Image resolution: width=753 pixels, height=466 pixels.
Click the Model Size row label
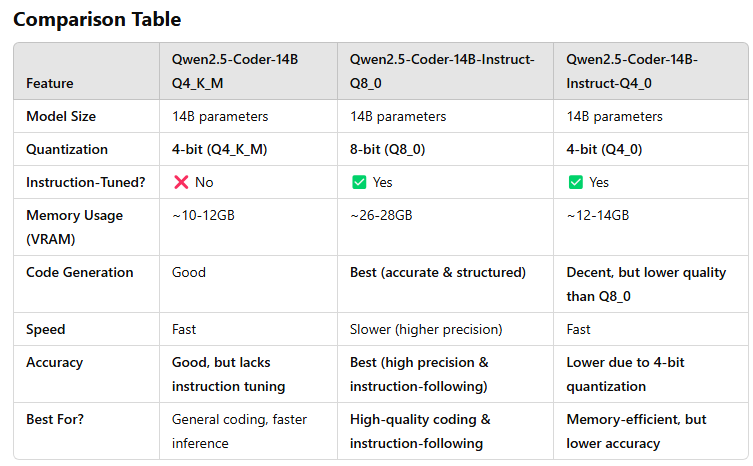coord(61,116)
